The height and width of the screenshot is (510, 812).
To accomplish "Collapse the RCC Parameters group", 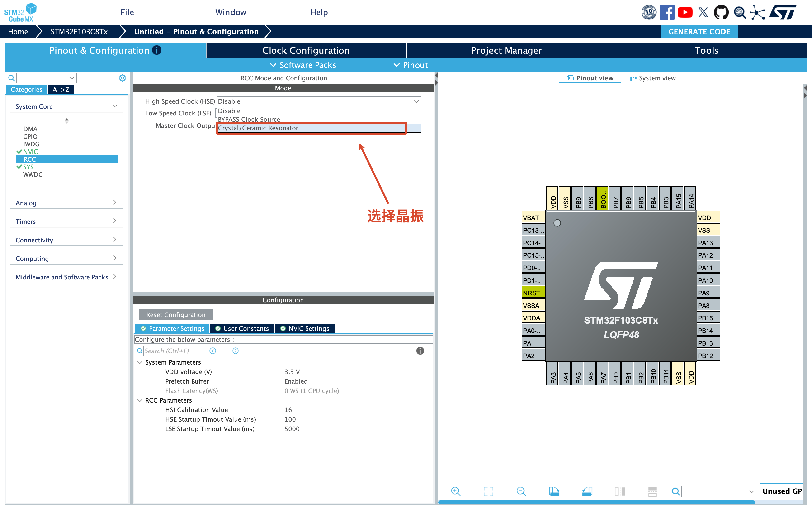I will tap(140, 400).
